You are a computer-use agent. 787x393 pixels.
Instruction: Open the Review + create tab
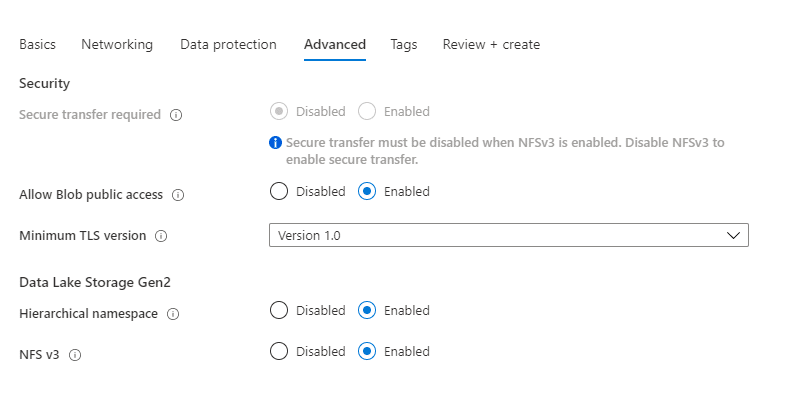pos(491,44)
